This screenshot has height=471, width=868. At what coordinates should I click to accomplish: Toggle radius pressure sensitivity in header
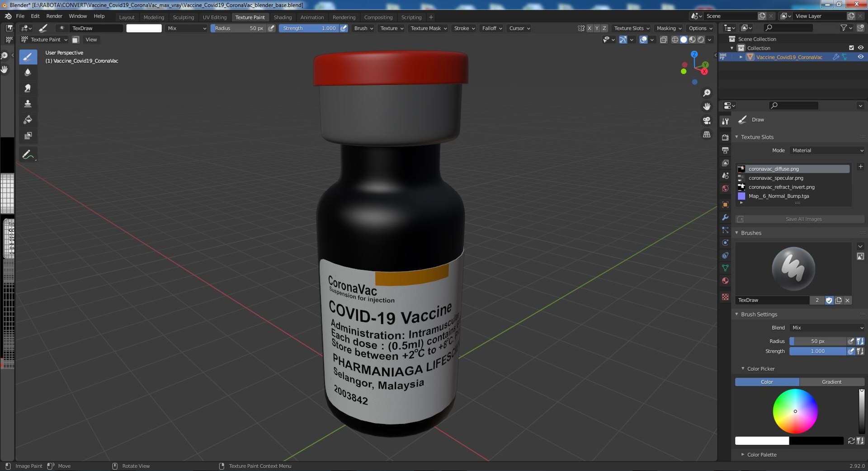271,28
